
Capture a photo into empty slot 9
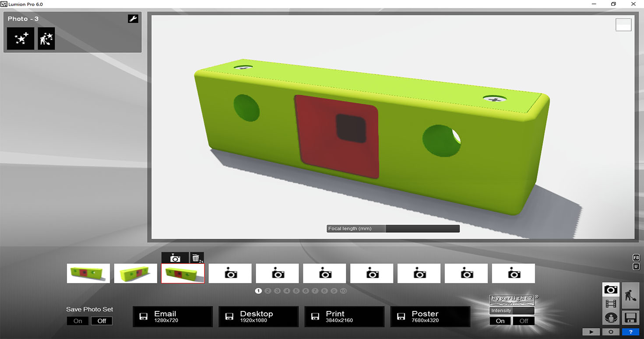coord(467,273)
